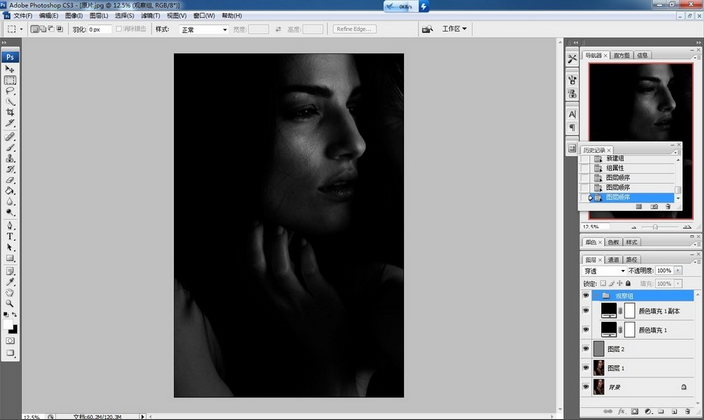Open the tool presets collapsed panel icon
The image size is (704, 420).
coord(572,59)
